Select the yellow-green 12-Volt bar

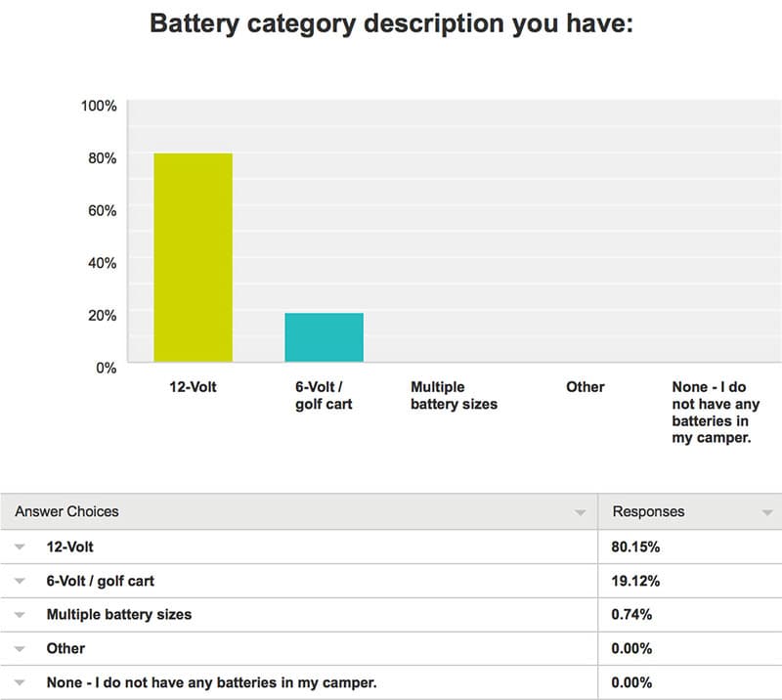(193, 257)
